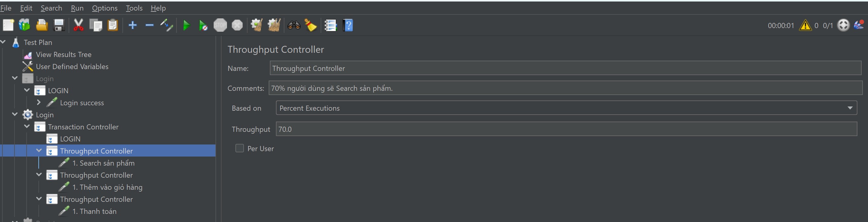Open the Options menu
The image size is (868, 222).
pos(105,8)
